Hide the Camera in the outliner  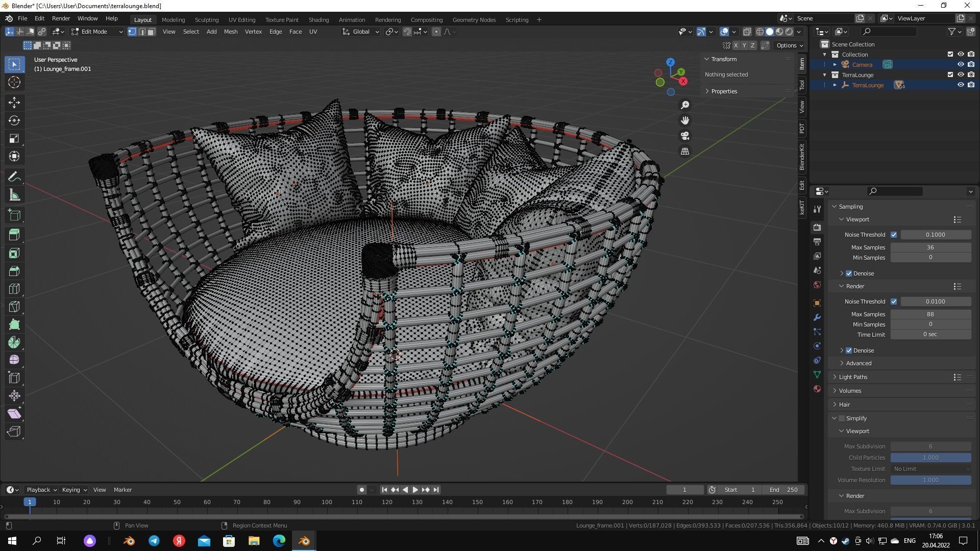pyautogui.click(x=960, y=65)
